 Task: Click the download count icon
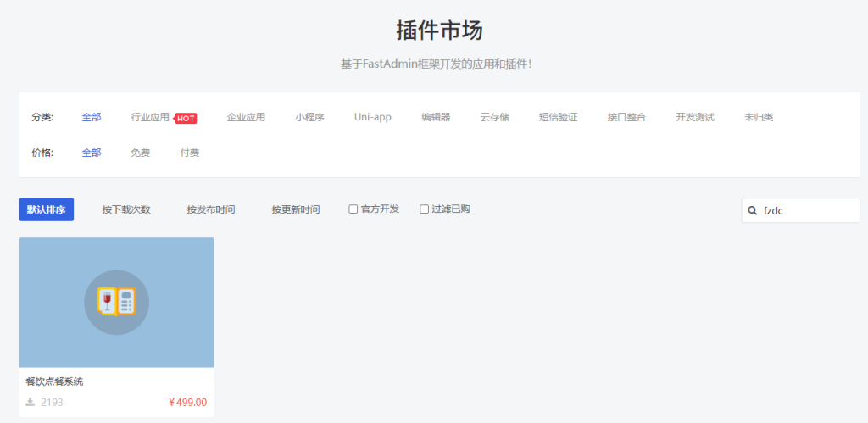(x=31, y=402)
